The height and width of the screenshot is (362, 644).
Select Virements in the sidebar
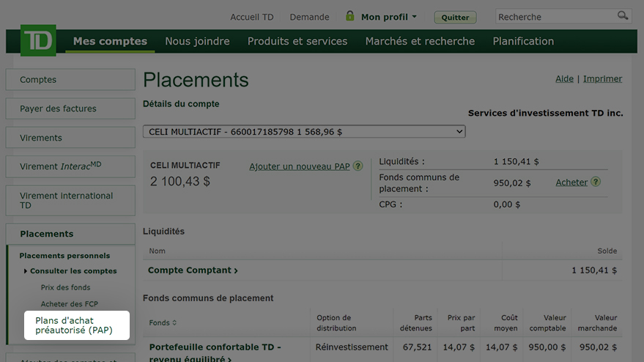[x=70, y=138]
